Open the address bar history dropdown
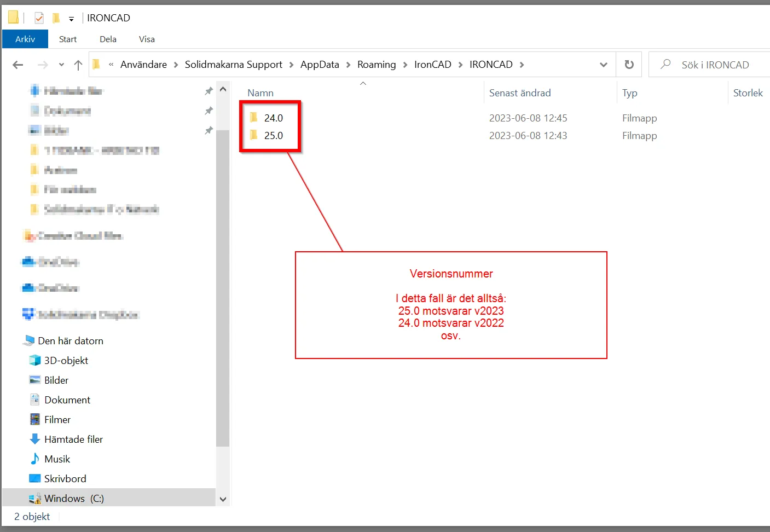The height and width of the screenshot is (532, 770). (603, 64)
